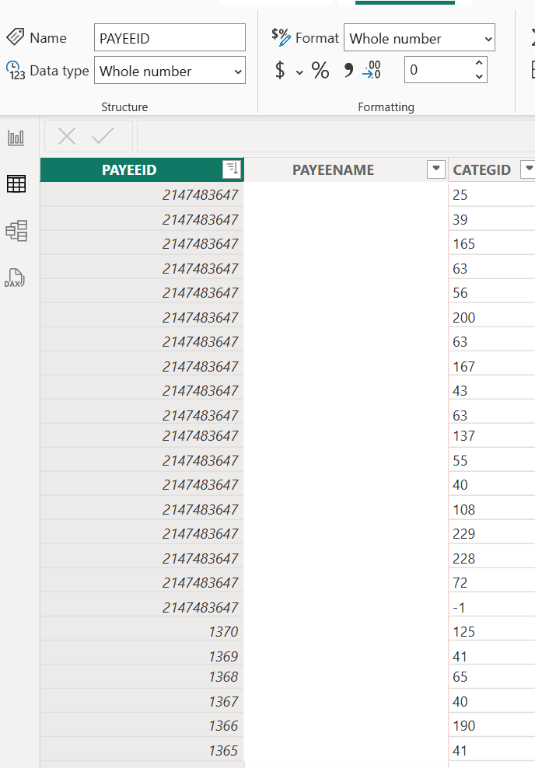The image size is (535, 768).
Task: Select CATEGID cell 200
Action: point(491,317)
